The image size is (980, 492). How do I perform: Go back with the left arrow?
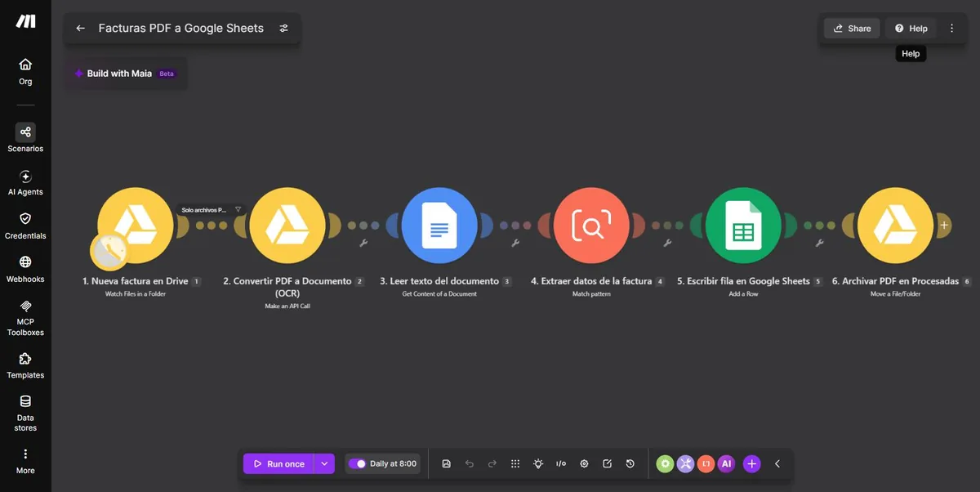click(80, 28)
